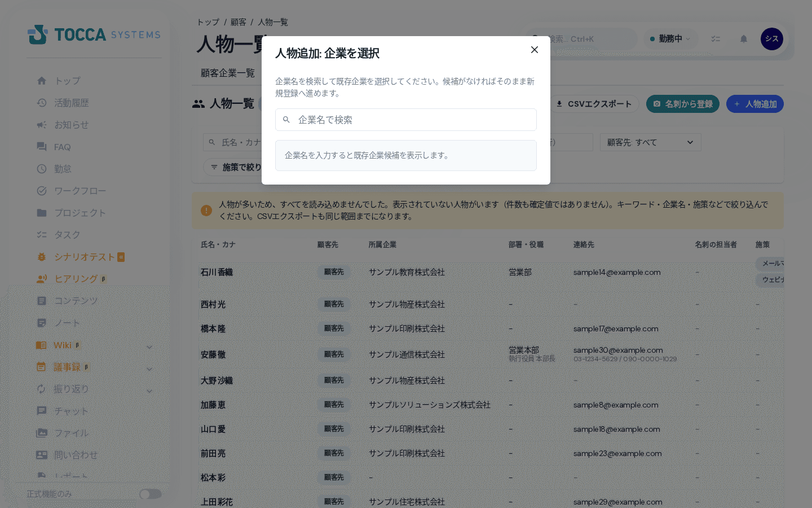Select the 山口 愛 row name
Viewport: 812px width, 508px height.
(213, 429)
